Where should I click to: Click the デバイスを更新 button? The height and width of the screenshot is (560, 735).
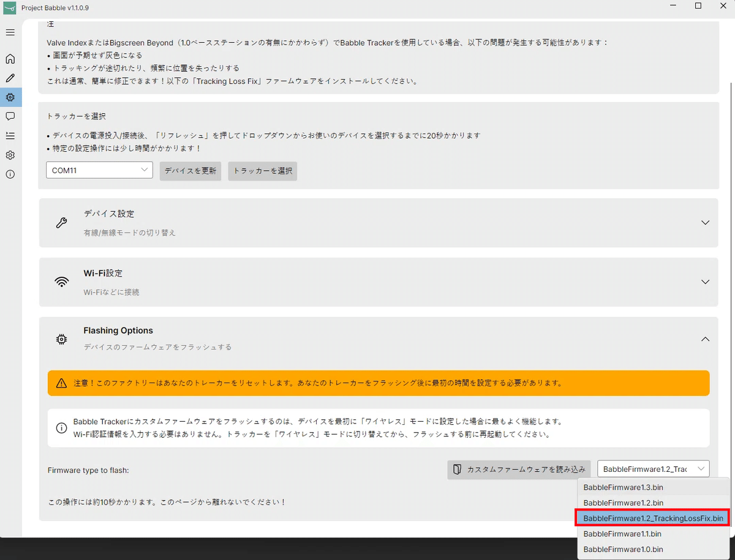pyautogui.click(x=190, y=171)
